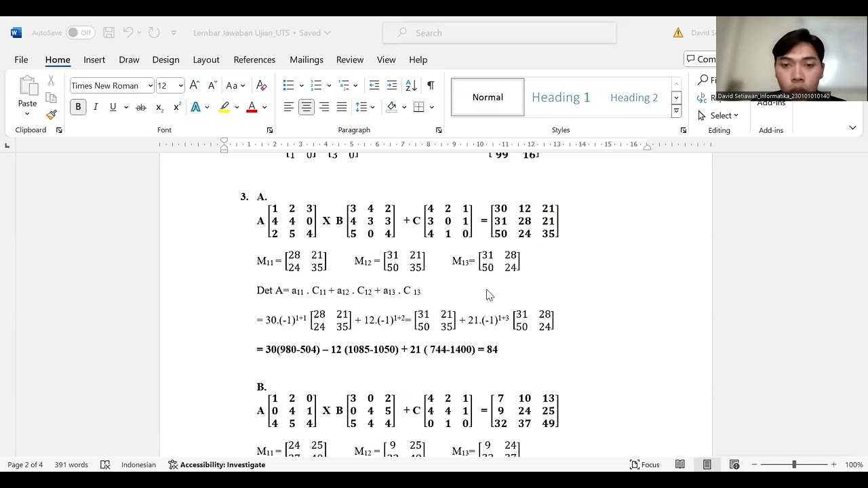Viewport: 868px width, 488px height.
Task: Apply Heading 2 style
Action: tap(634, 97)
